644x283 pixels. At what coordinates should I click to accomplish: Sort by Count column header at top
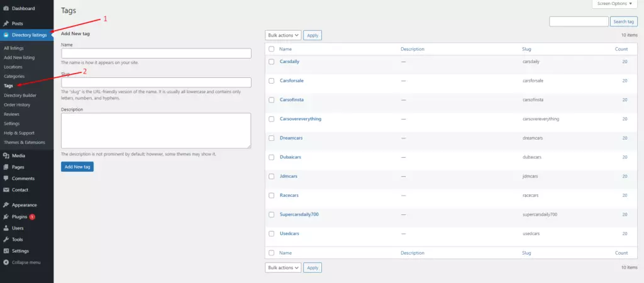tap(621, 49)
